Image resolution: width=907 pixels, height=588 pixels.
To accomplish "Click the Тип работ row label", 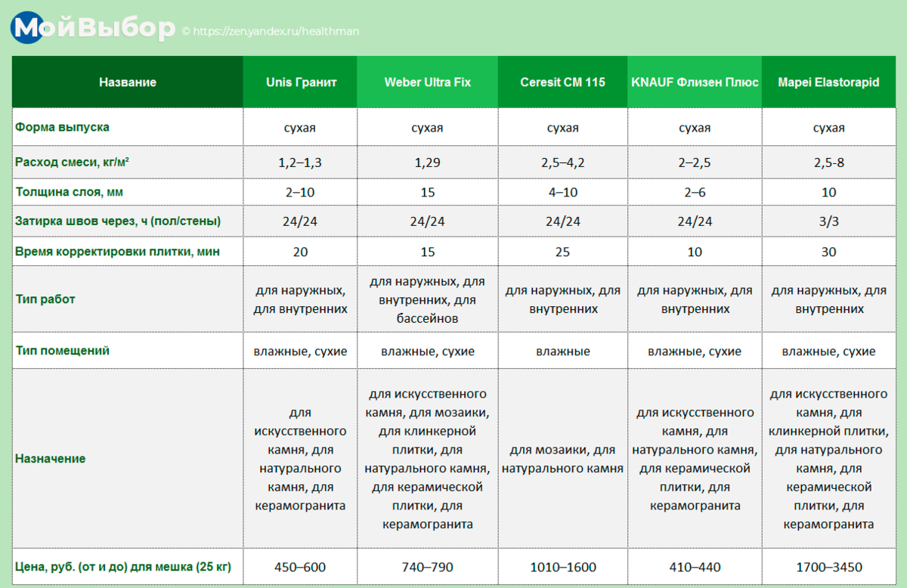I will [x=45, y=299].
